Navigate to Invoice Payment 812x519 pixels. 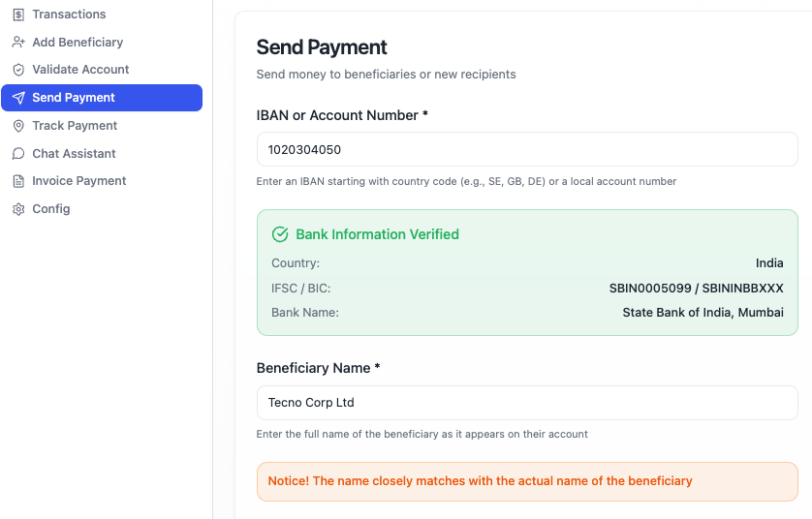[79, 181]
